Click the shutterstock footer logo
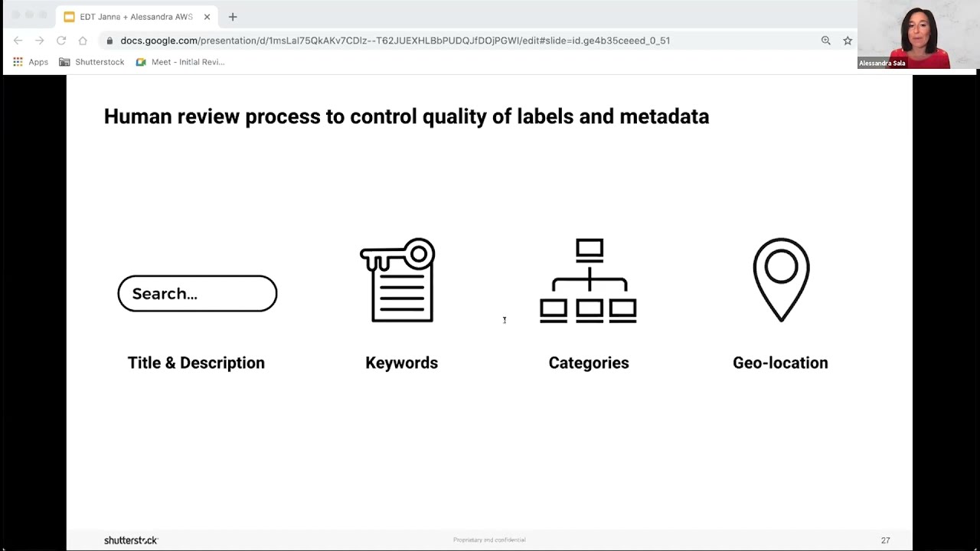 click(x=131, y=540)
